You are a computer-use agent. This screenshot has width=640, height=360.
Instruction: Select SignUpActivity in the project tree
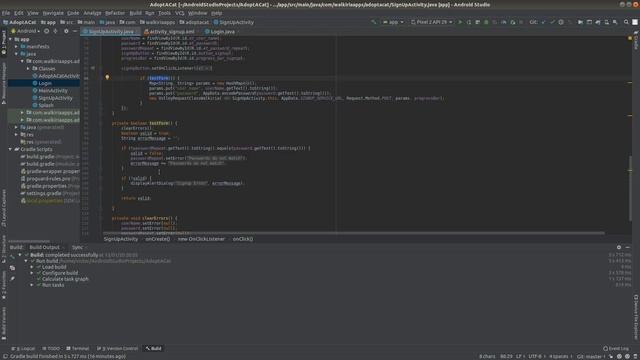(x=56, y=98)
